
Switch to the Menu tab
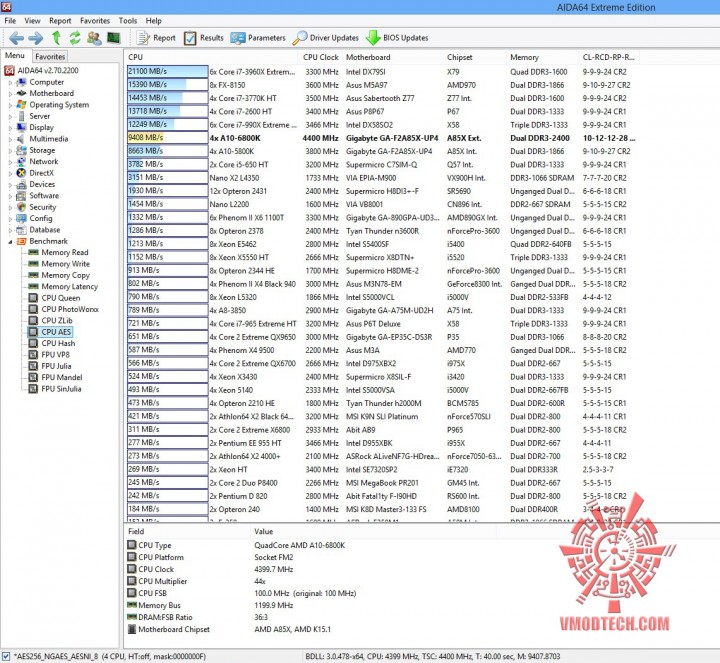[15, 56]
